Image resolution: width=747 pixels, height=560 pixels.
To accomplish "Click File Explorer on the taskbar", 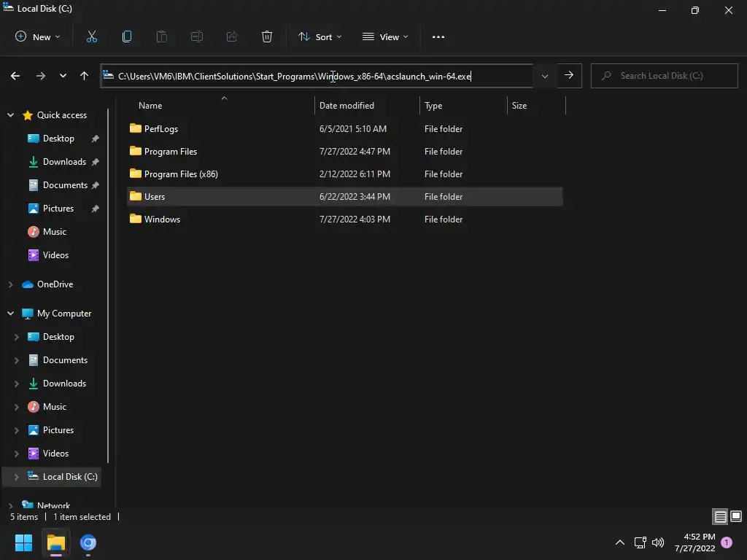I will pyautogui.click(x=56, y=542).
